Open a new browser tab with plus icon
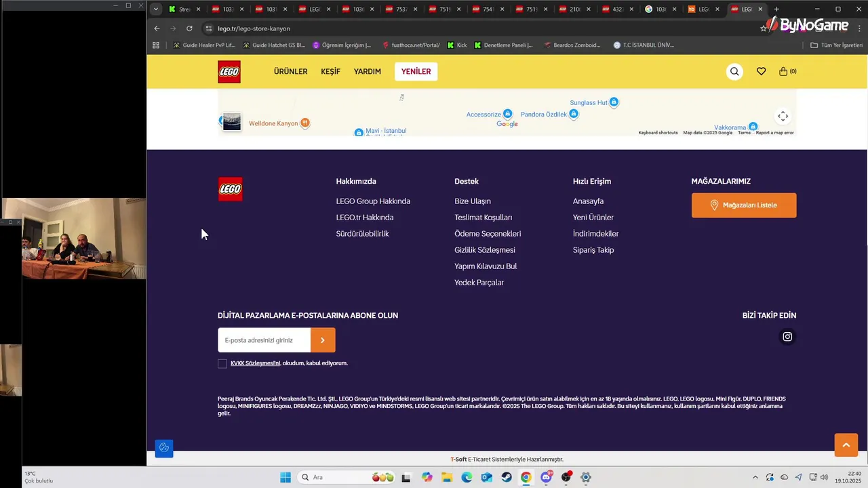 coord(776,9)
